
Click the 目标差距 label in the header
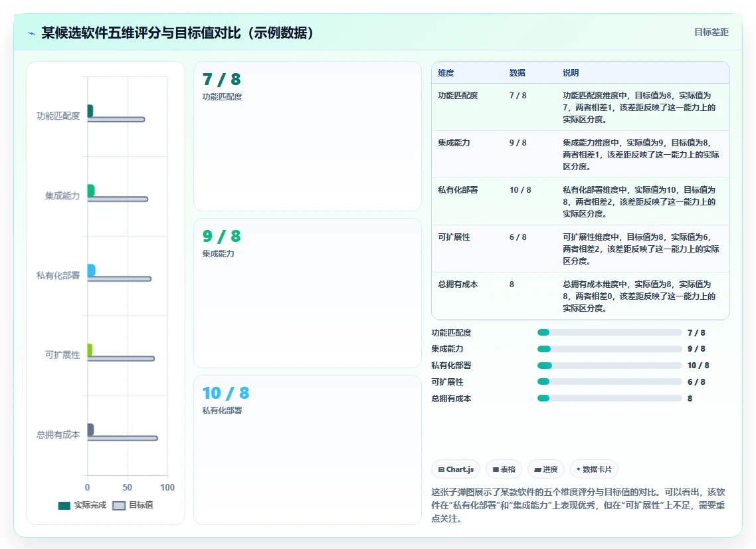coord(711,33)
